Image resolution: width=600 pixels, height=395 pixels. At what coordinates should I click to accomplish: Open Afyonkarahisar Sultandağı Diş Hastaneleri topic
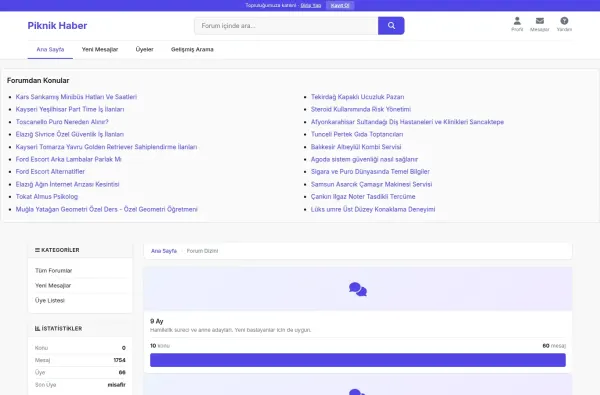pos(407,122)
